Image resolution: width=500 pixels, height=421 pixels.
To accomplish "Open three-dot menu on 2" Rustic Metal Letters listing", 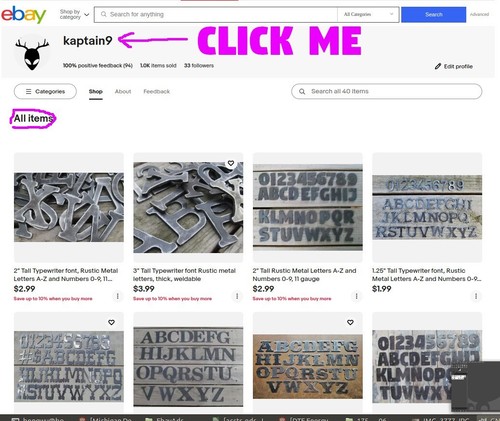I will (x=356, y=296).
